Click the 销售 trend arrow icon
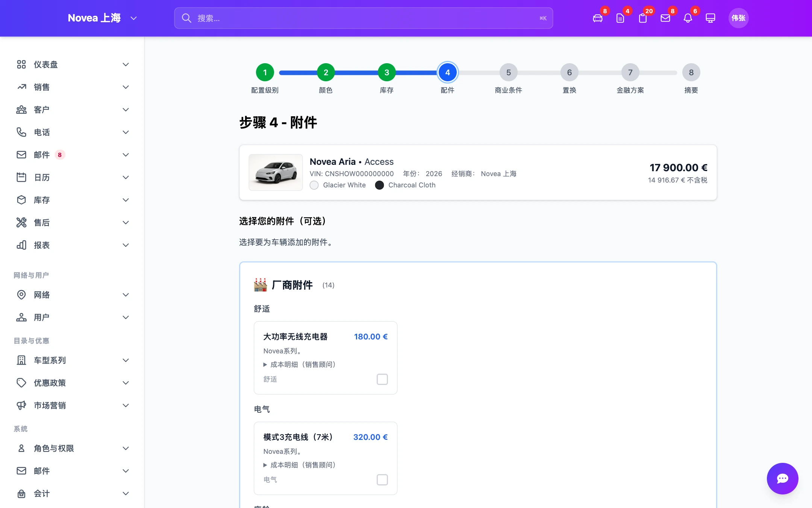The width and height of the screenshot is (812, 508). tap(21, 87)
